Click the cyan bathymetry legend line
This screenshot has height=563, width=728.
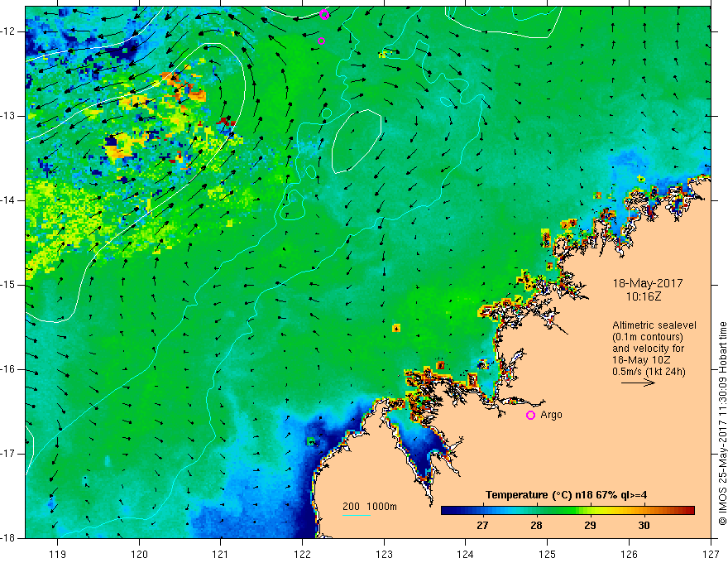pos(356,515)
